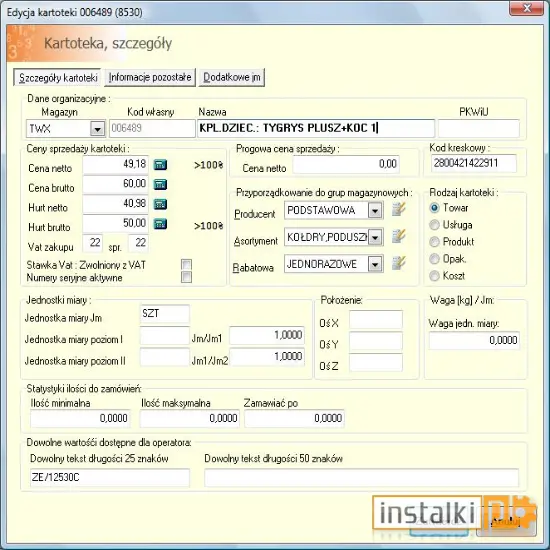This screenshot has width=550, height=550.
Task: Edit Asortyment group list icon
Action: pyautogui.click(x=398, y=236)
